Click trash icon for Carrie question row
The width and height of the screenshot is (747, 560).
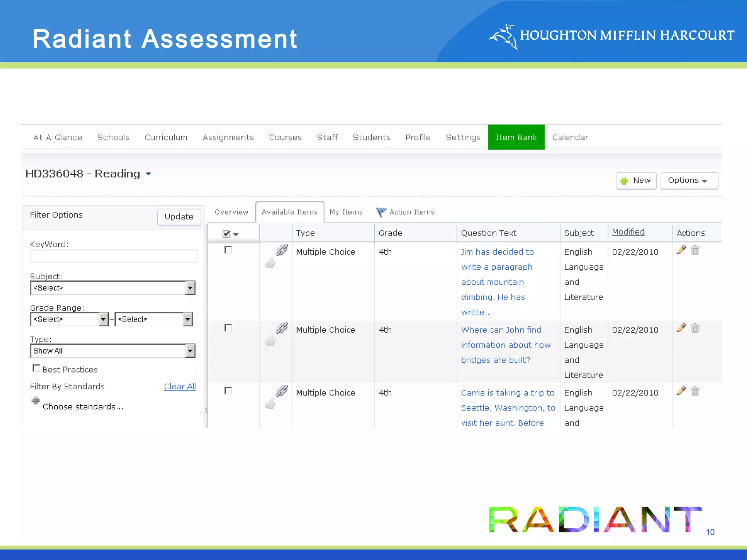[x=695, y=391]
